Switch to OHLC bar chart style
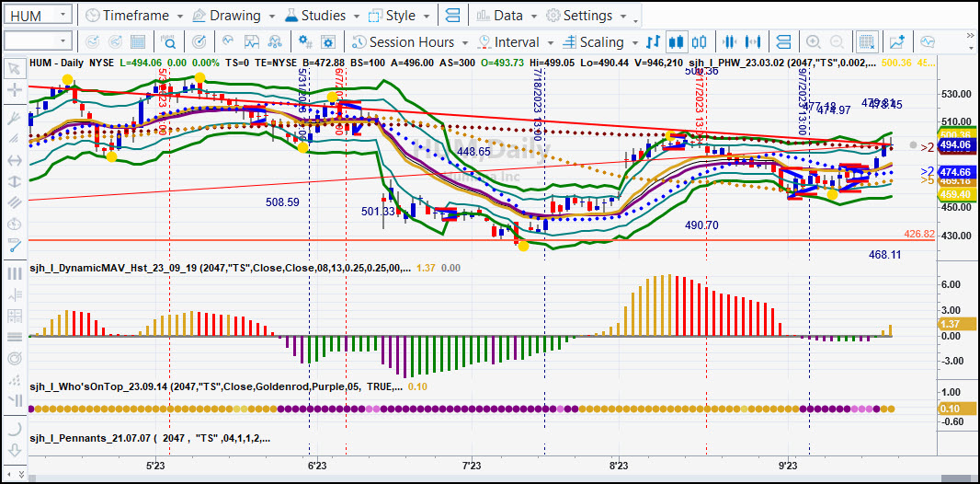This screenshot has width=980, height=484. 653,42
